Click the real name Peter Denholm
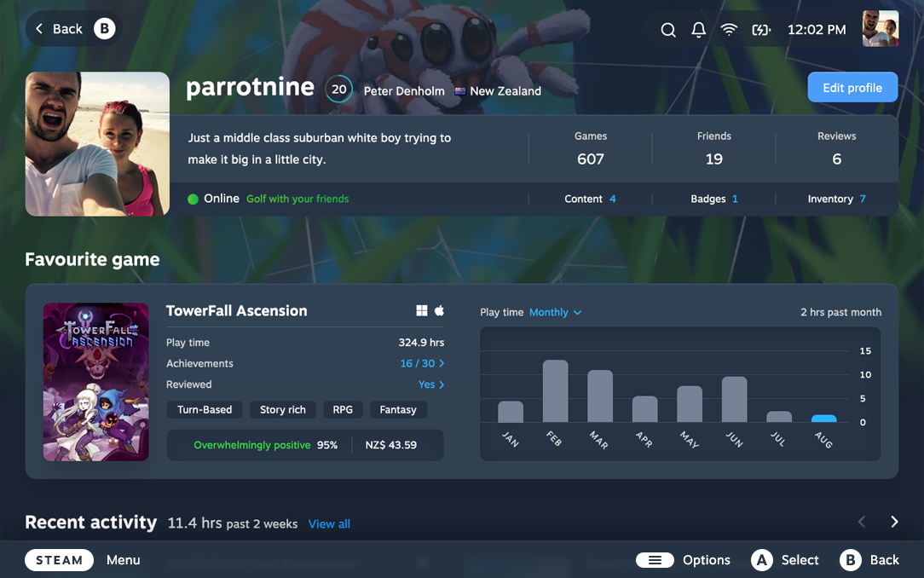Viewport: 924px width, 578px height. click(404, 90)
